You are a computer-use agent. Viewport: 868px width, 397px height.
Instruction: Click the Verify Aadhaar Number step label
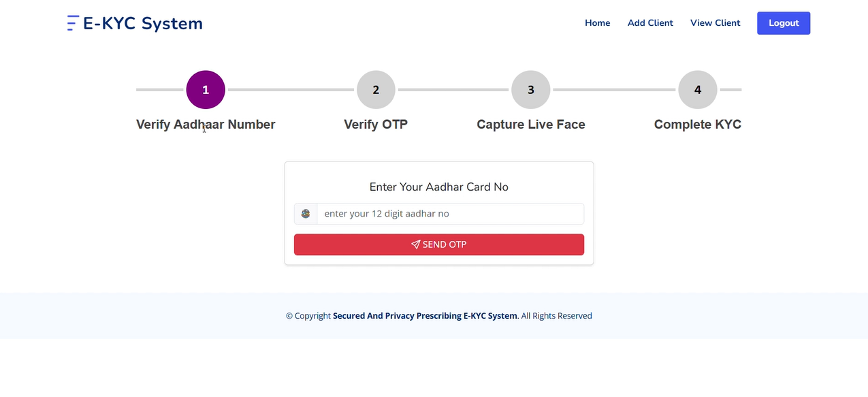(206, 125)
